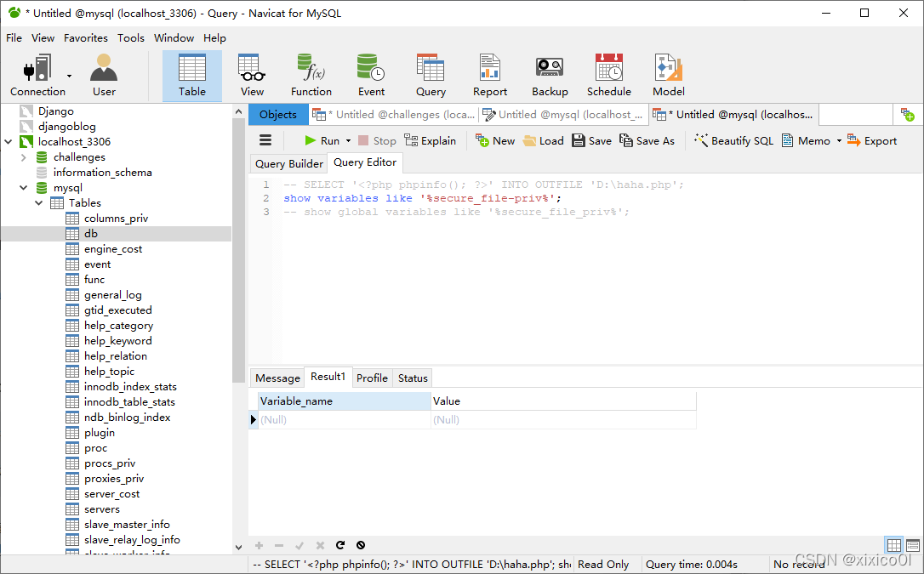Open the Window menu
The image size is (924, 574).
click(174, 37)
